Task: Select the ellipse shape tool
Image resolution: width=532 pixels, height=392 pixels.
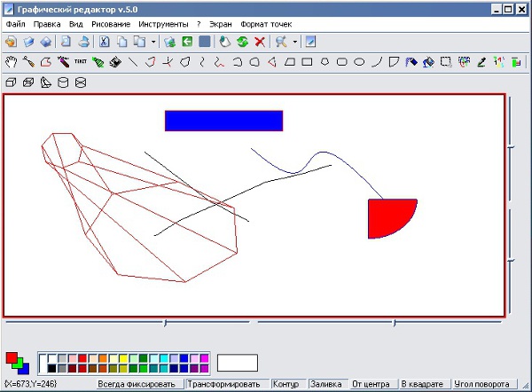Action: pos(359,62)
